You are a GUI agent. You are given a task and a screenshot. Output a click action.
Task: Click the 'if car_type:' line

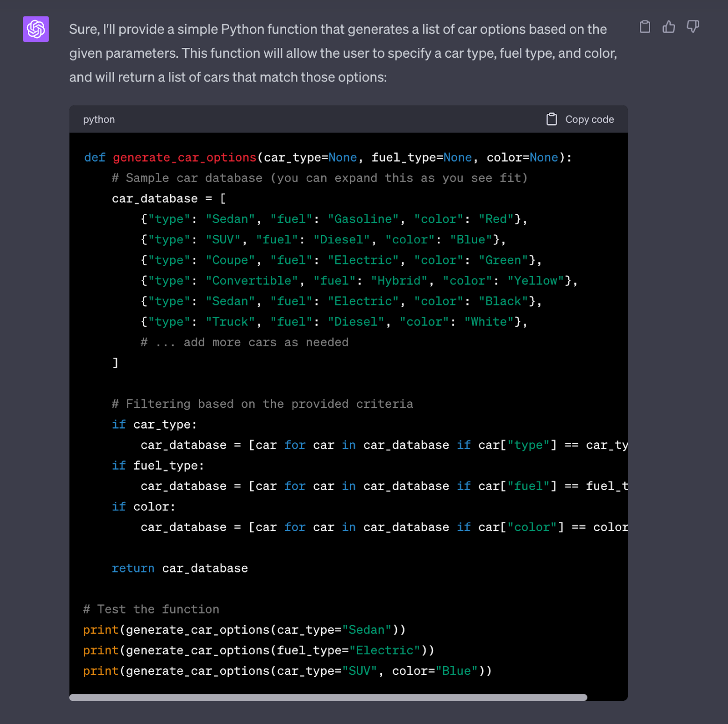[154, 424]
